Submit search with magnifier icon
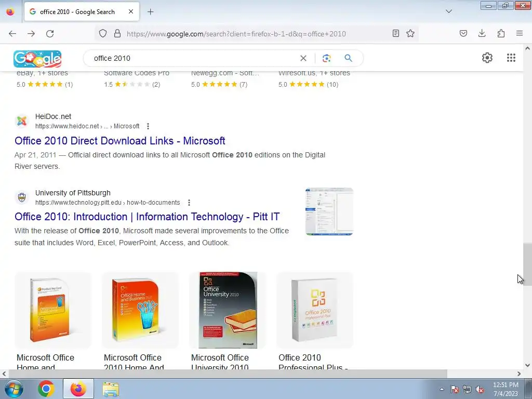This screenshot has height=399, width=532. (x=348, y=58)
